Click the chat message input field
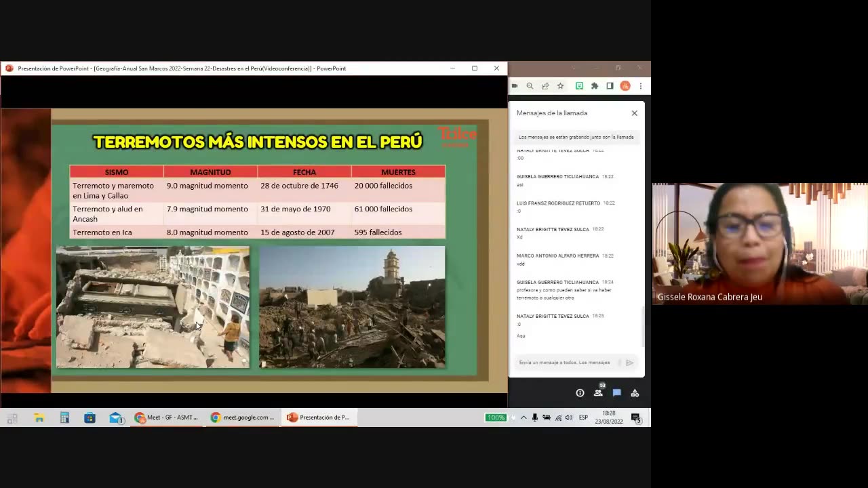The width and height of the screenshot is (868, 488). tap(565, 363)
